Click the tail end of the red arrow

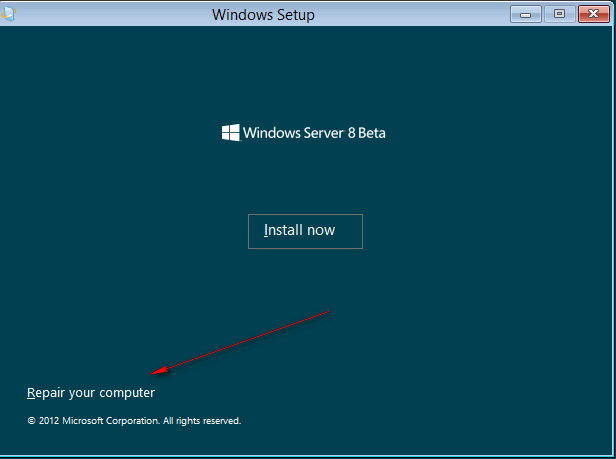pyautogui.click(x=327, y=311)
